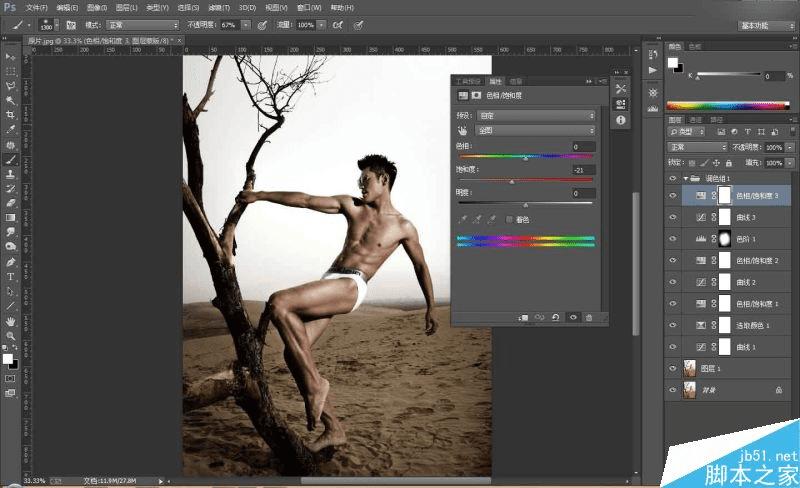800x488 pixels.
Task: Select the Zoom tool
Action: point(10,336)
